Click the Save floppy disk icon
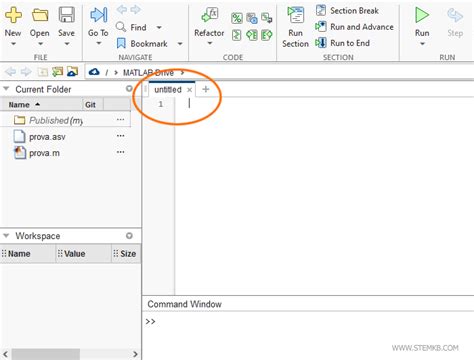 (x=66, y=15)
